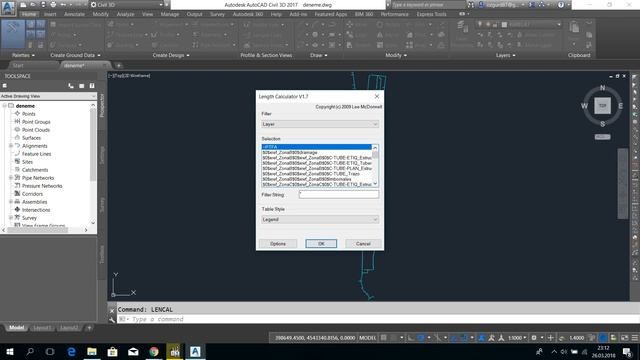
Task: Toggle the grid display in status bar
Action: click(x=384, y=338)
